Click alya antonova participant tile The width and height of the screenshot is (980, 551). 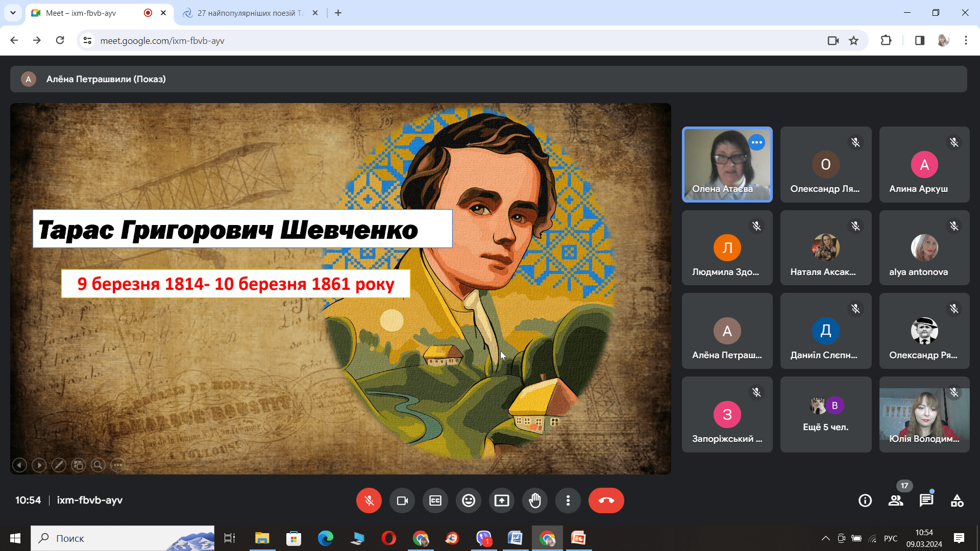pos(924,247)
